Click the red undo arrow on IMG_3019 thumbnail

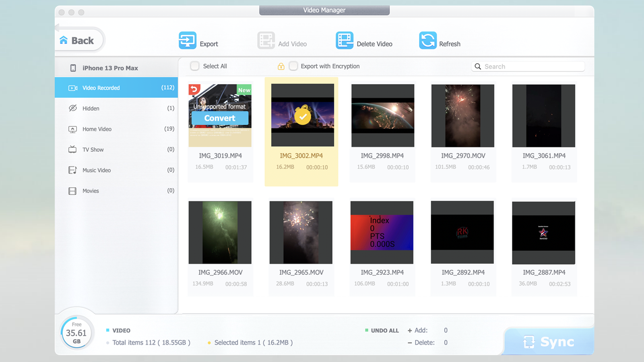[194, 89]
